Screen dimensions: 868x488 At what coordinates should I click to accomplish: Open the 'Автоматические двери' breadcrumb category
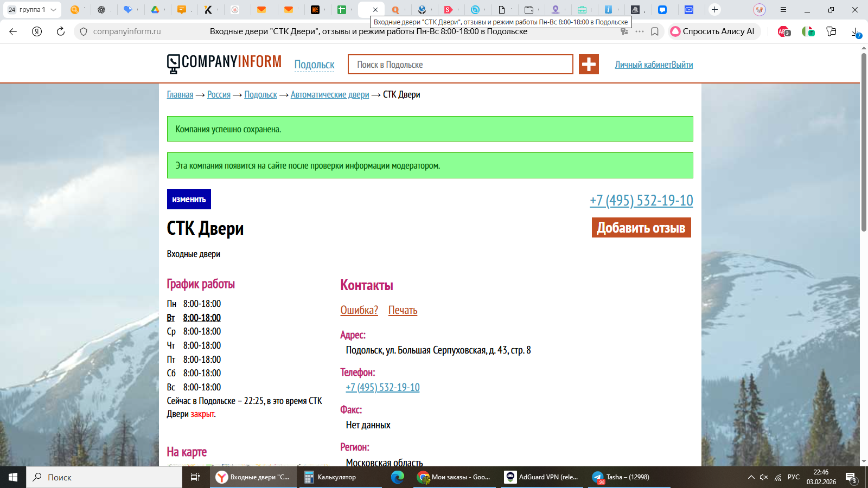(x=330, y=94)
